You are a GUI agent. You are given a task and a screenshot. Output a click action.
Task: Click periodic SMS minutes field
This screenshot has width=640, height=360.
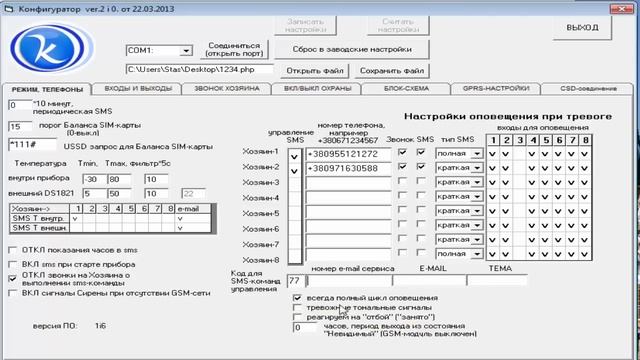[x=20, y=105]
